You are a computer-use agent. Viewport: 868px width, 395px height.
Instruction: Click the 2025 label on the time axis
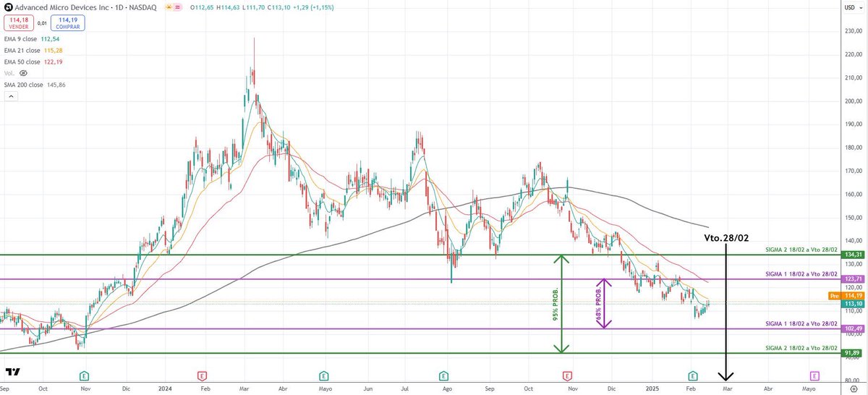tap(652, 388)
